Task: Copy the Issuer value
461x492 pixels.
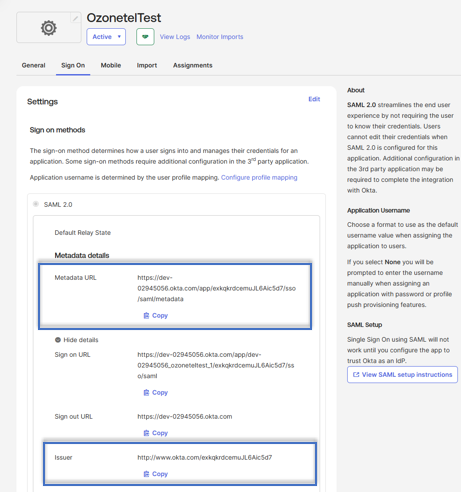Action: click(x=156, y=474)
